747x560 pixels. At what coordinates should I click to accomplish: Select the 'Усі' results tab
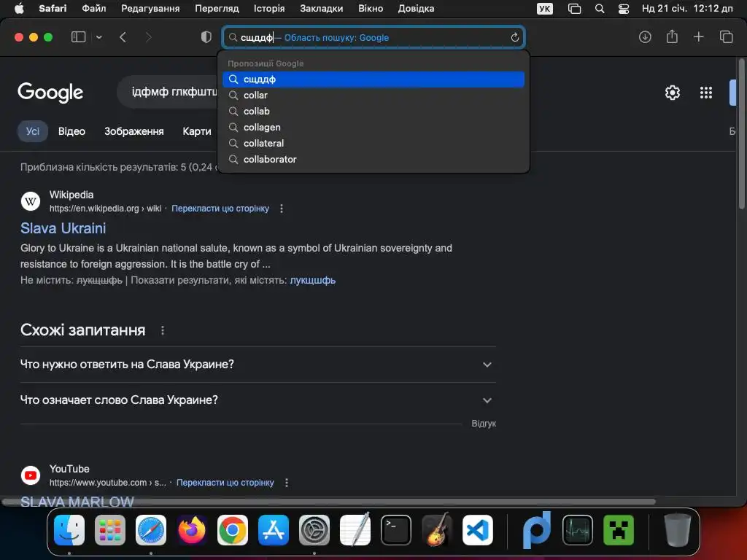click(33, 131)
